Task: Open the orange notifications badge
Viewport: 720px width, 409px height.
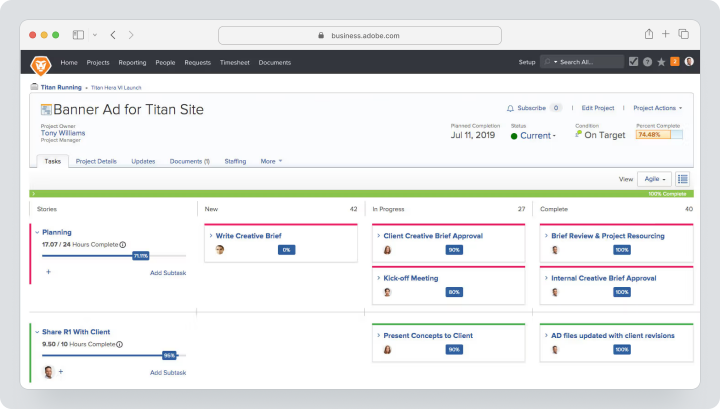Action: (675, 62)
